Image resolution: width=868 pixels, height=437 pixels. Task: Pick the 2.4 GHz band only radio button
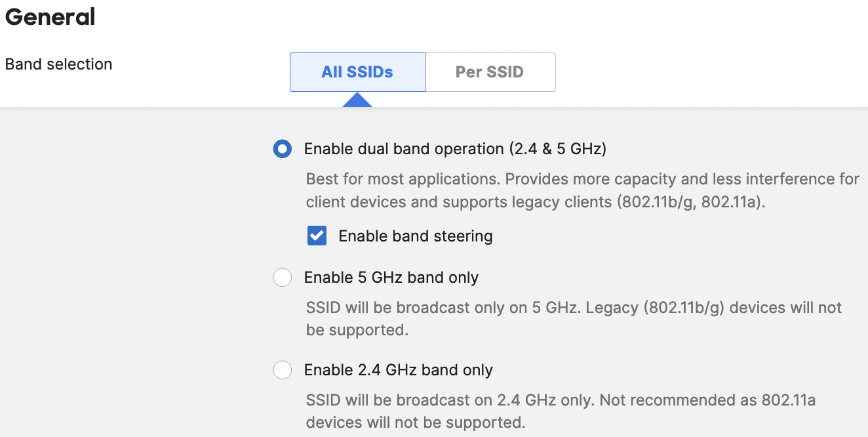pos(283,370)
